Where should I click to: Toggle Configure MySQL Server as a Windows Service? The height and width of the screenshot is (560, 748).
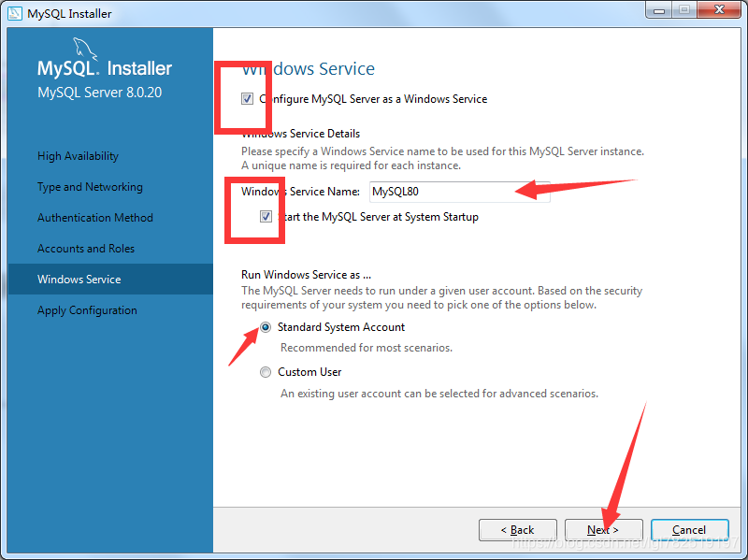point(247,99)
